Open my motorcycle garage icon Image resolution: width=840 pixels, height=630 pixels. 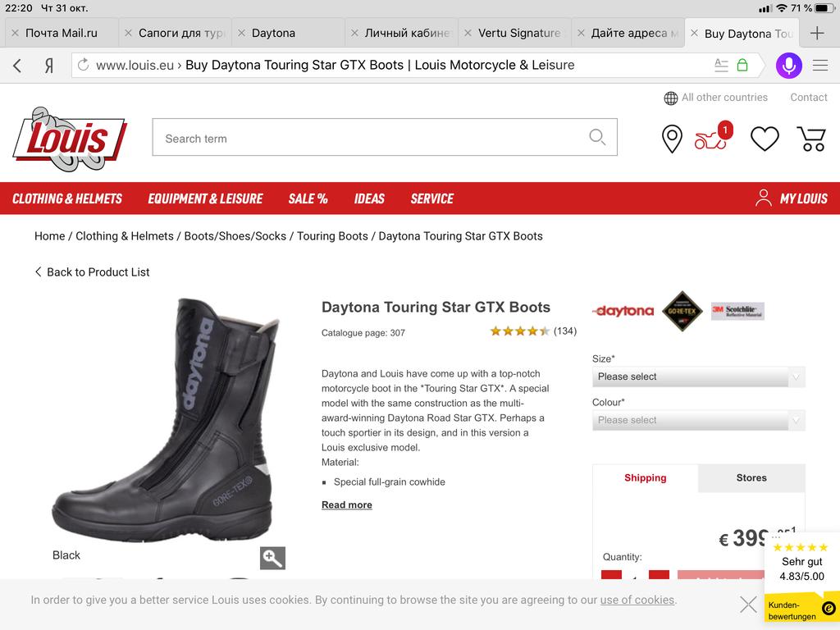tap(711, 139)
